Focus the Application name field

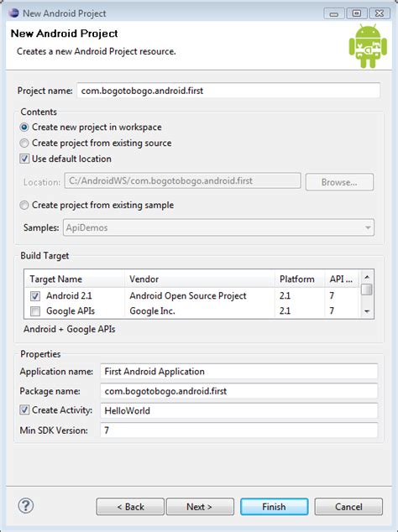[x=239, y=372]
